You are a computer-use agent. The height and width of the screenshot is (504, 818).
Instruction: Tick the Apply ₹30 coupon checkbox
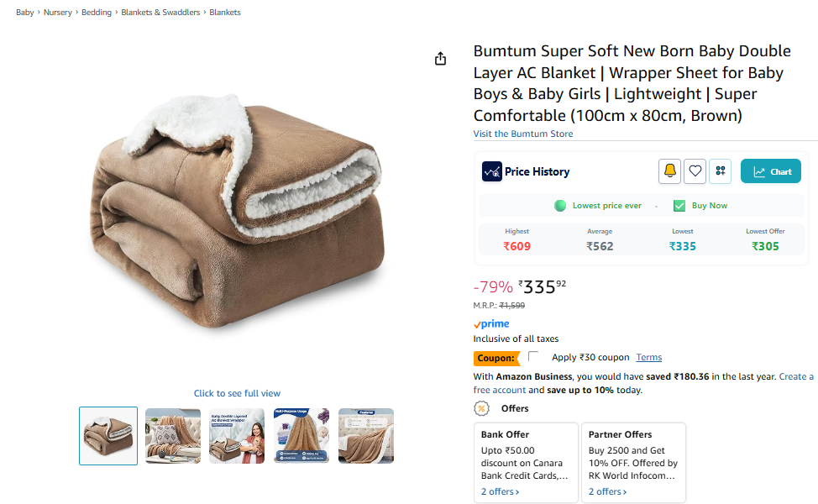click(x=534, y=357)
